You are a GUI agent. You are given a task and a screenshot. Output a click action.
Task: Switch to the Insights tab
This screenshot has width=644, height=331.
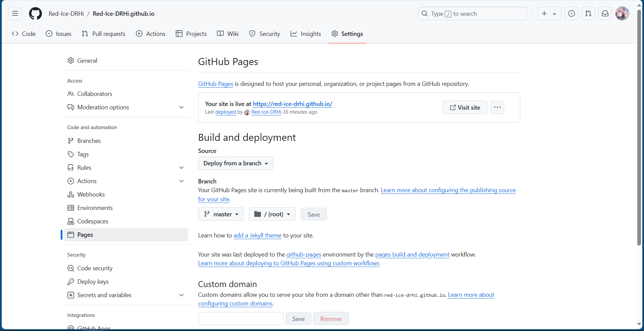306,34
